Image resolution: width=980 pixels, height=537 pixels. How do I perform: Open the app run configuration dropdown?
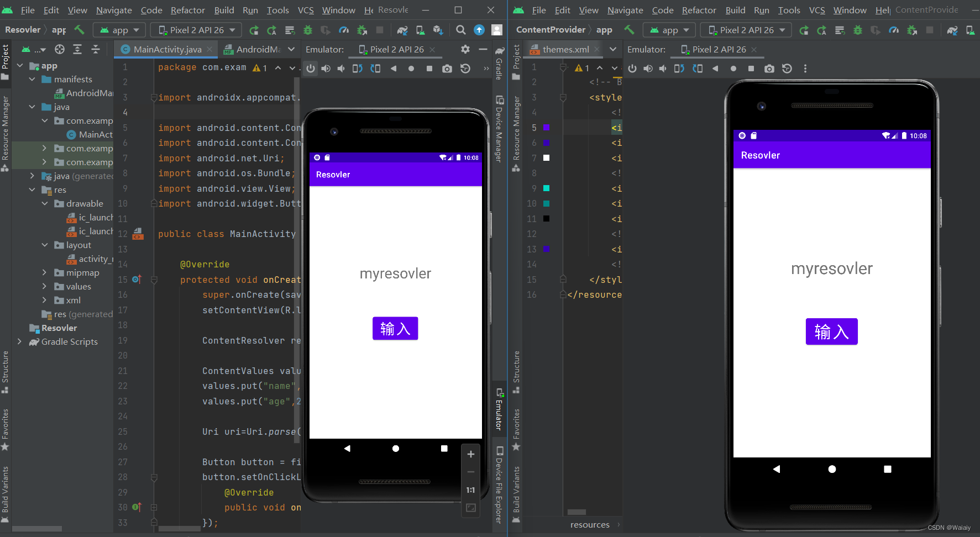[x=119, y=30]
